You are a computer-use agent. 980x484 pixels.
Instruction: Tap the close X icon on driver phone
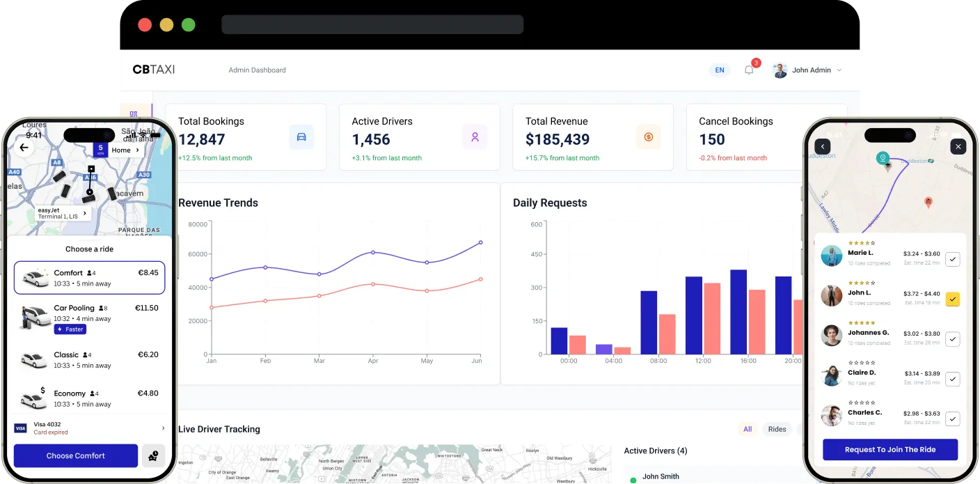(x=958, y=147)
